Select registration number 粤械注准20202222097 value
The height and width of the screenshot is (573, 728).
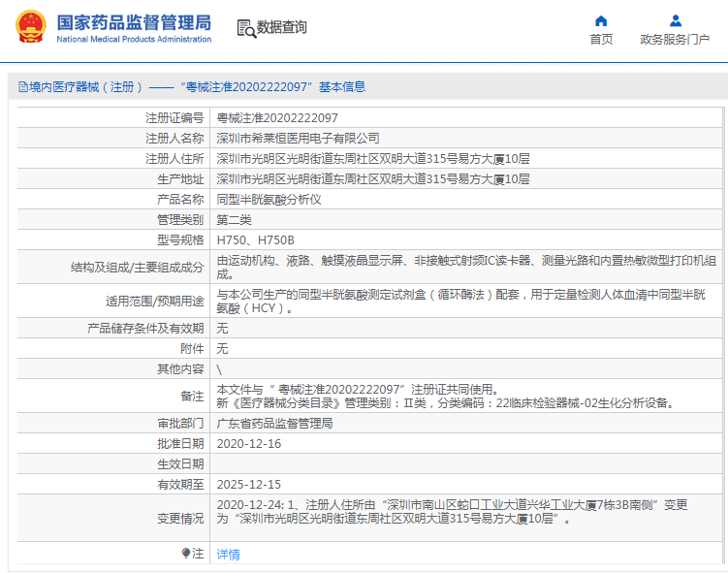(x=277, y=118)
